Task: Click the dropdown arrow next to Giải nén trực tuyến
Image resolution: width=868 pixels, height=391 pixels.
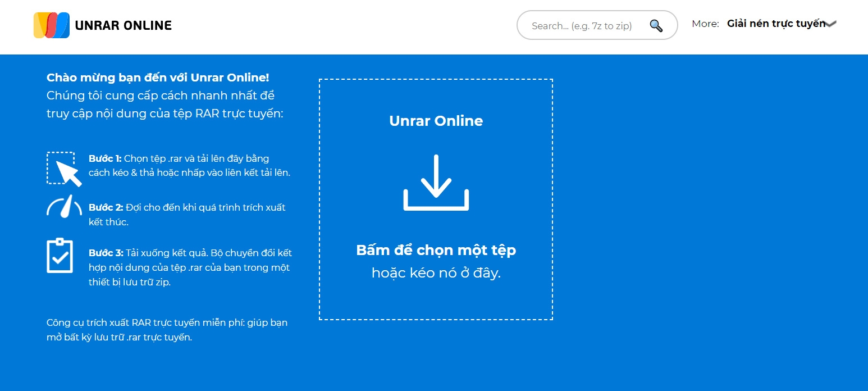Action: [829, 24]
